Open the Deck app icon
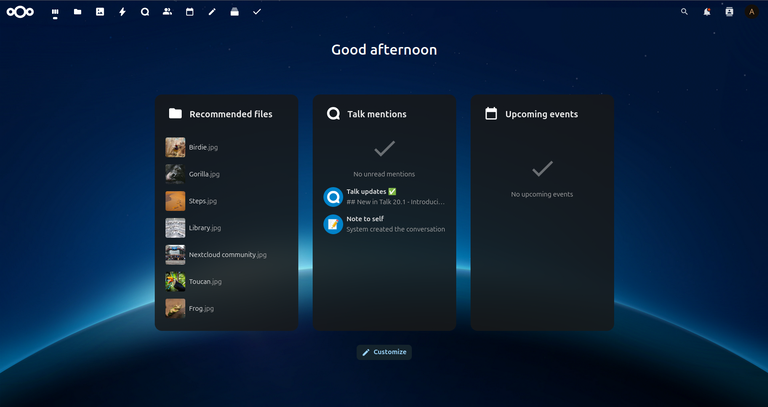This screenshot has width=768, height=407. click(234, 12)
